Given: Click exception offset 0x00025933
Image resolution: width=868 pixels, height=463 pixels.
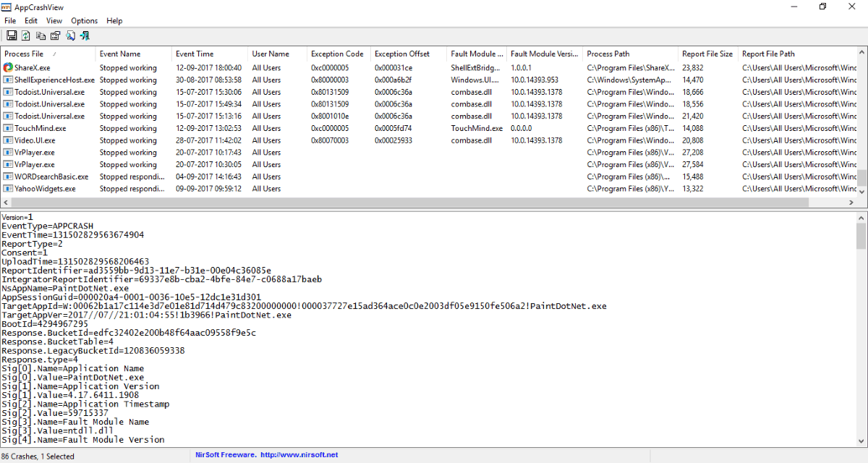Looking at the screenshot, I should coord(393,140).
